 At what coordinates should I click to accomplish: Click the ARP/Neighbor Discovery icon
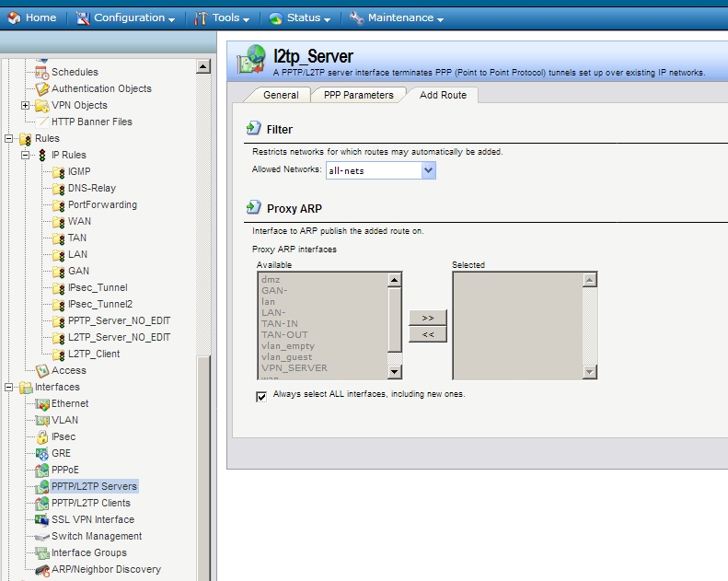pyautogui.click(x=42, y=570)
